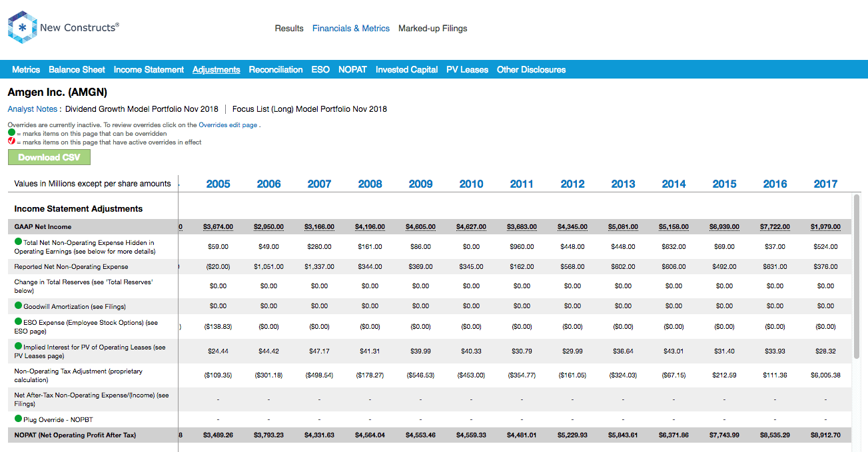Switch to the Metrics tab
The height and width of the screenshot is (452, 868).
(x=26, y=69)
